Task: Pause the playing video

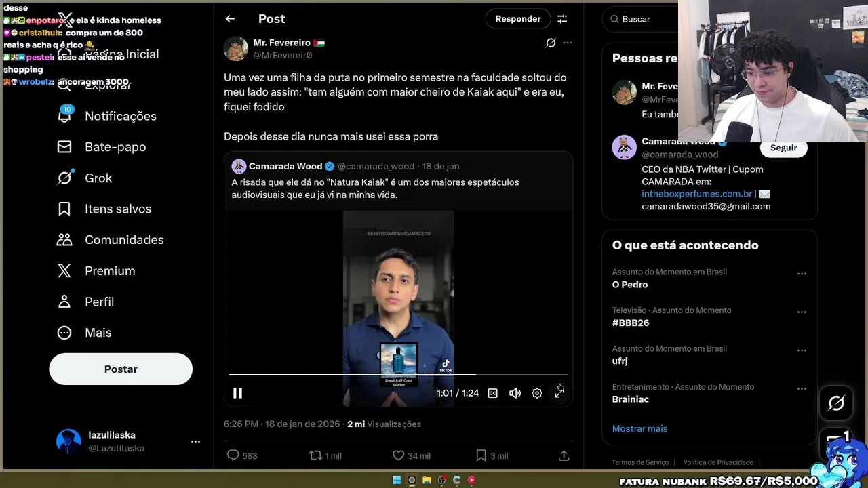Action: point(237,393)
